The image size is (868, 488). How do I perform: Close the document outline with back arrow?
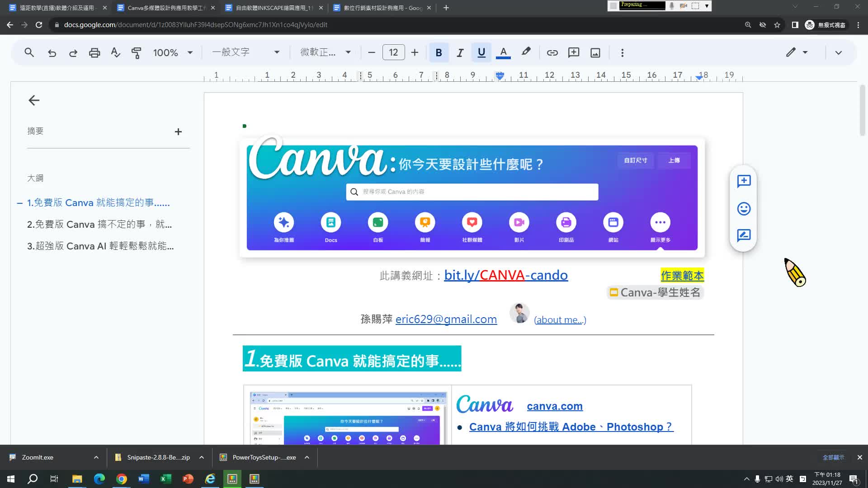click(34, 100)
